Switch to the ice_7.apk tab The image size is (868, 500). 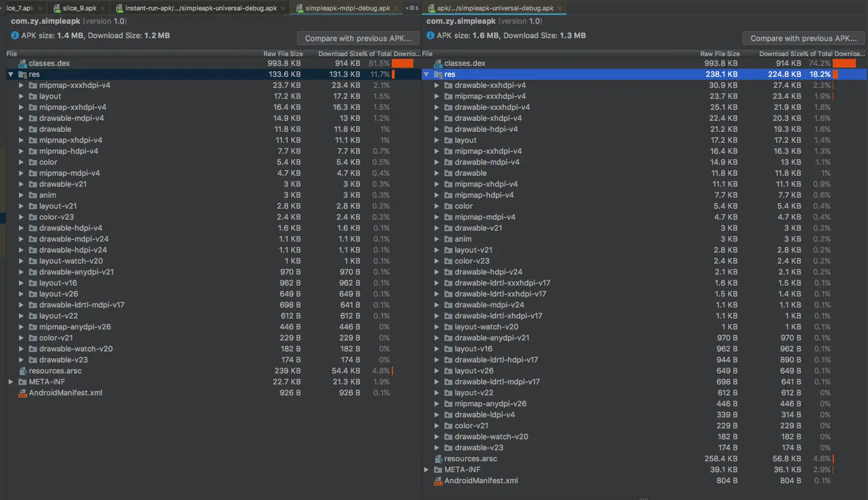(x=20, y=9)
